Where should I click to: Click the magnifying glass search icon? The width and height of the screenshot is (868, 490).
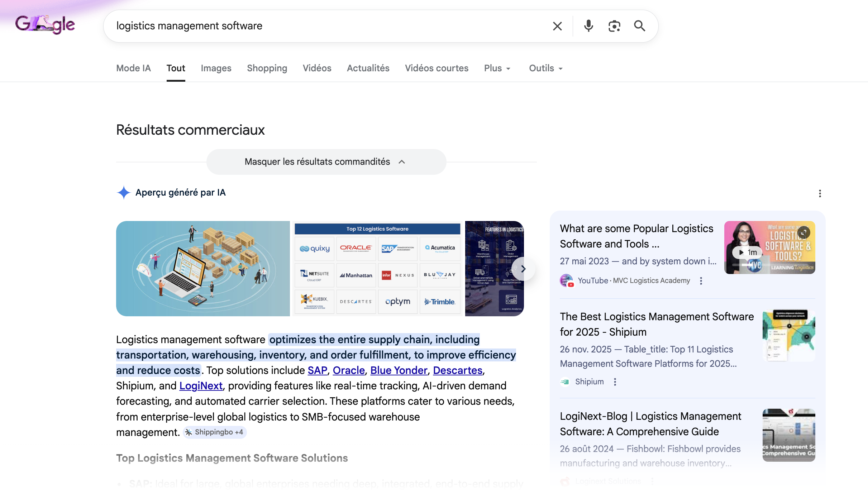click(x=639, y=26)
